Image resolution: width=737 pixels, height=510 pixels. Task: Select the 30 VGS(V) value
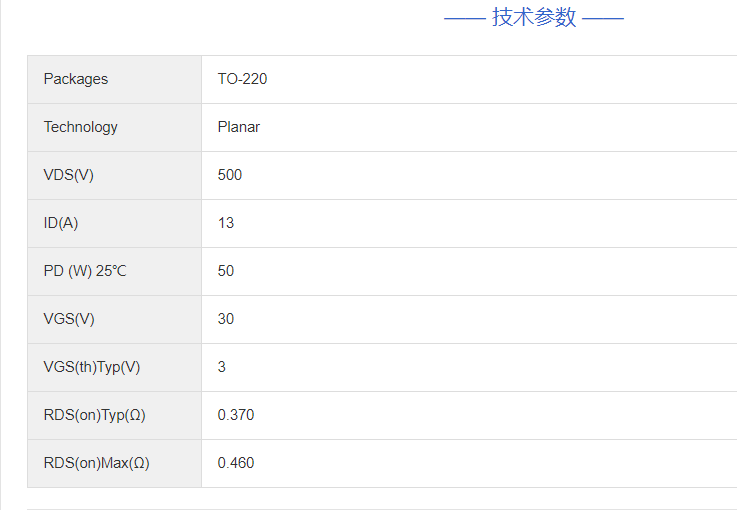226,319
